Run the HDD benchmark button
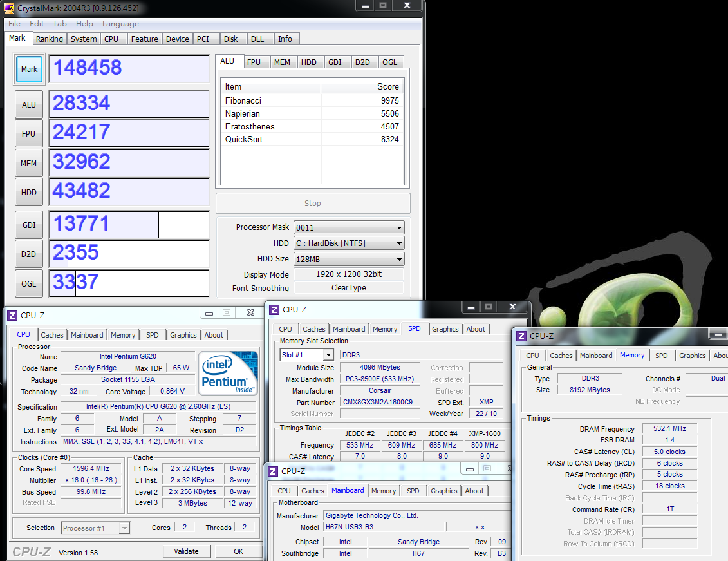The image size is (728, 561). pyautogui.click(x=29, y=193)
